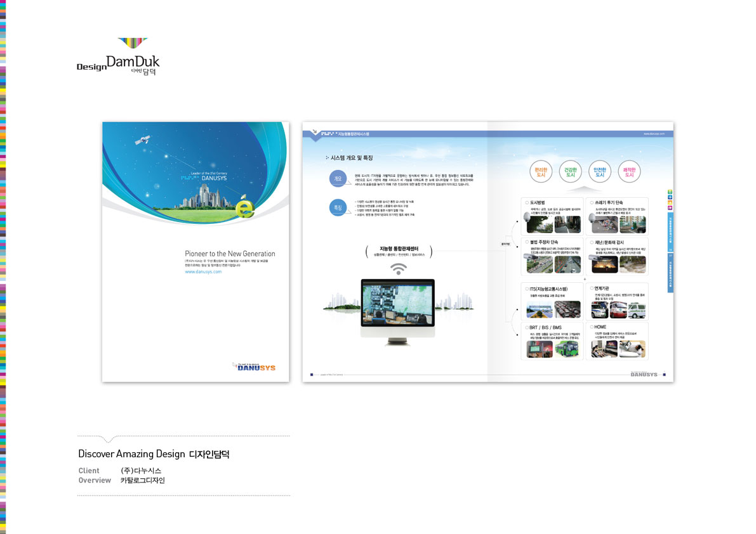
Task: Click the blue '특징' circle badge
Action: [x=338, y=207]
